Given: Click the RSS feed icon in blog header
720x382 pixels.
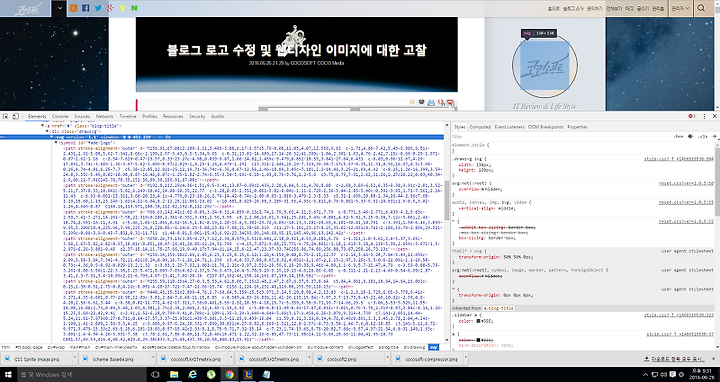Looking at the screenshot, I should (73, 8).
